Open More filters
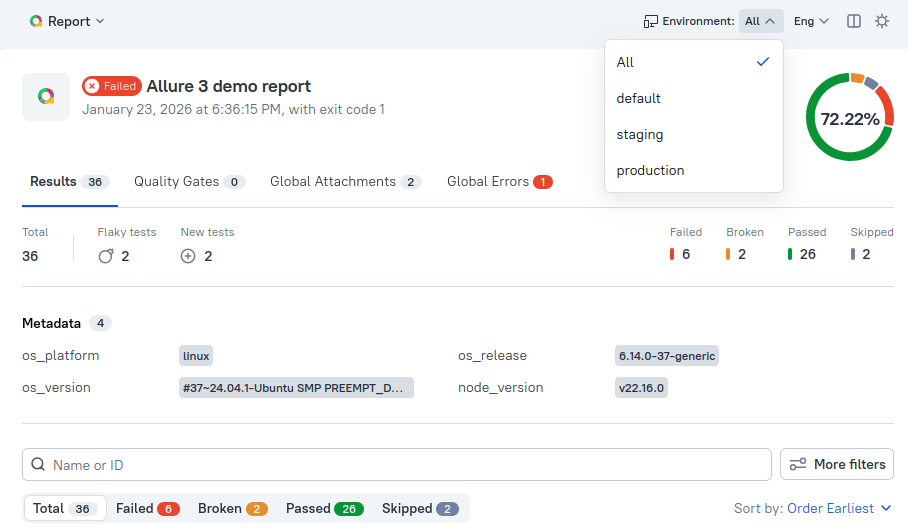 tap(837, 464)
